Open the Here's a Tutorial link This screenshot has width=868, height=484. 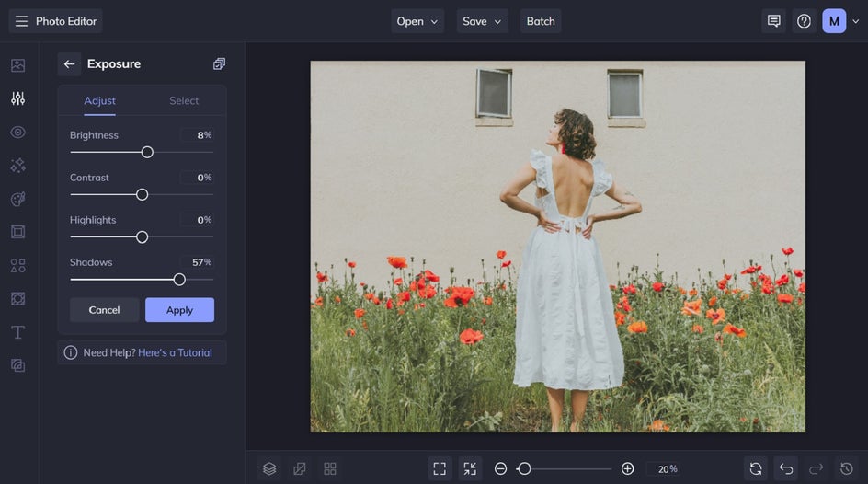pos(175,352)
